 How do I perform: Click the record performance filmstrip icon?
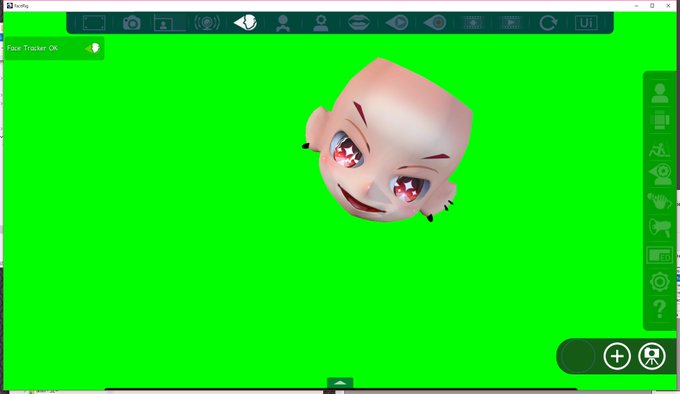coord(473,23)
